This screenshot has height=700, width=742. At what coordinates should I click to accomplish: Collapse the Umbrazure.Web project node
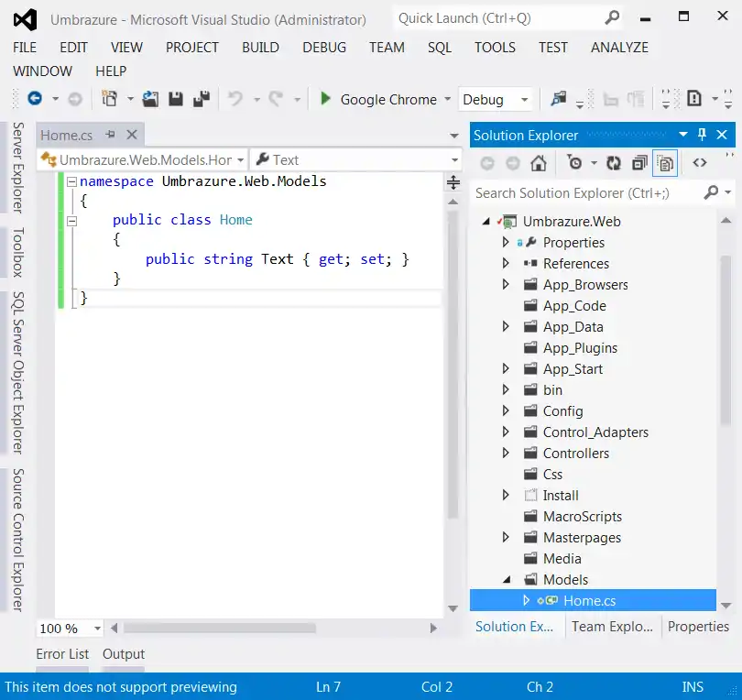486,222
